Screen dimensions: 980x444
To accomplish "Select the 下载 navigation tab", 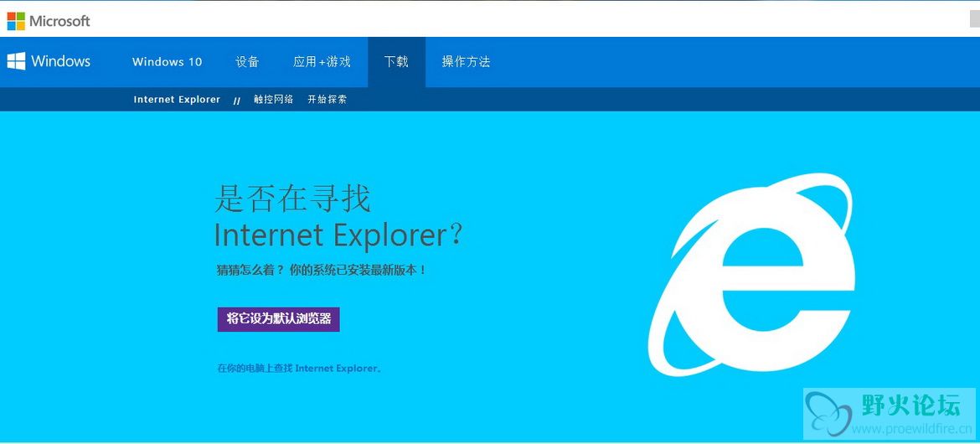I will tap(396, 62).
